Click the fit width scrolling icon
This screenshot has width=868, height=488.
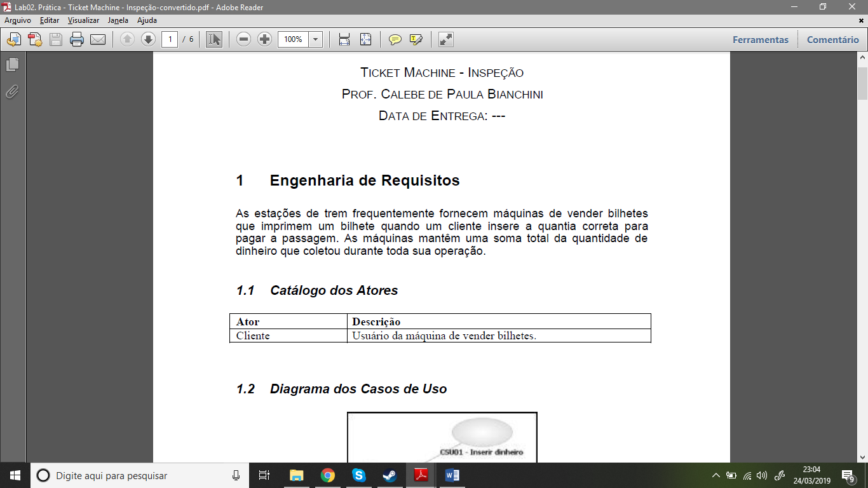coord(344,39)
